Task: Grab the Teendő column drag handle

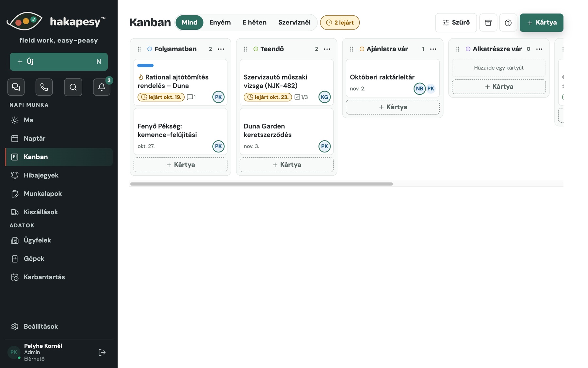Action: tap(245, 49)
